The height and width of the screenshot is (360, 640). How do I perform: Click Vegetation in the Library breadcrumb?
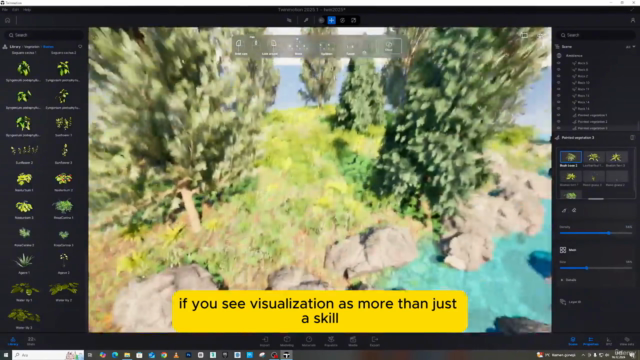tap(32, 47)
